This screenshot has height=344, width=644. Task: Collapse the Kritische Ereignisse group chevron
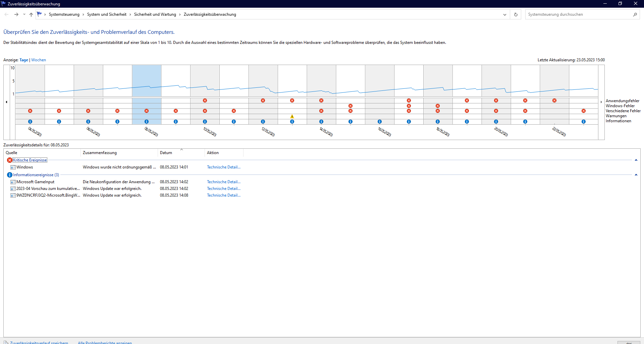pyautogui.click(x=636, y=160)
